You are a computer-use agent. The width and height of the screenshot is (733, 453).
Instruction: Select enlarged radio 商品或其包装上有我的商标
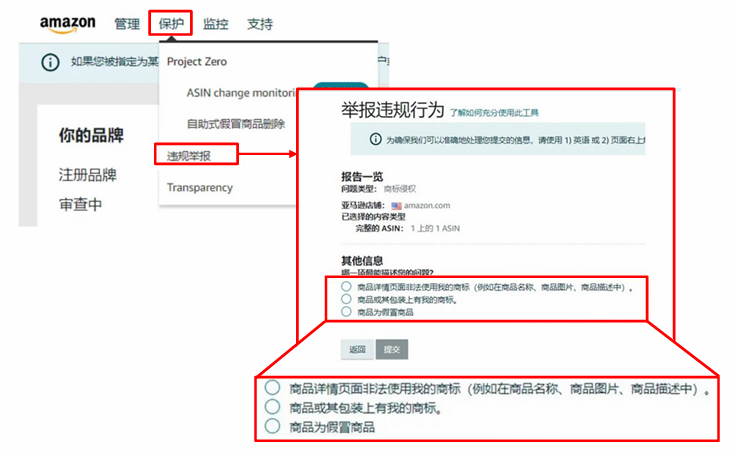pyautogui.click(x=273, y=407)
